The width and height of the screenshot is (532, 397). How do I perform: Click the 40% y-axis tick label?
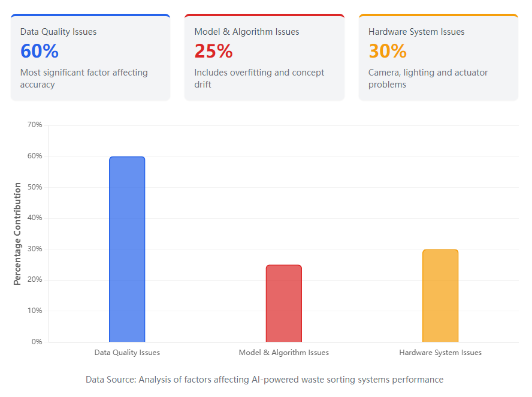pyautogui.click(x=35, y=218)
